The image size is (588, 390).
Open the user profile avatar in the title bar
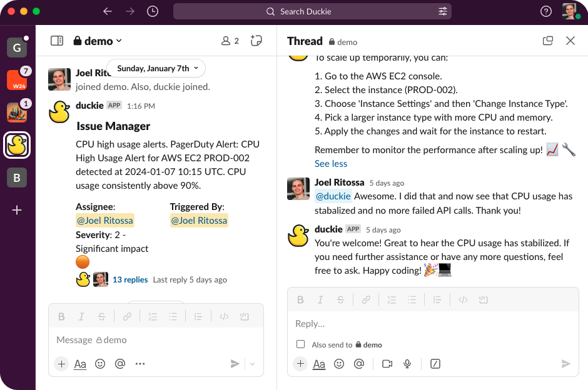pyautogui.click(x=570, y=11)
